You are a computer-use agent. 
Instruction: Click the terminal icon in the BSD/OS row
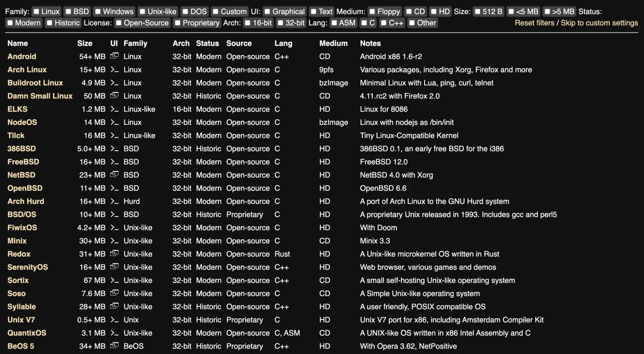click(115, 214)
